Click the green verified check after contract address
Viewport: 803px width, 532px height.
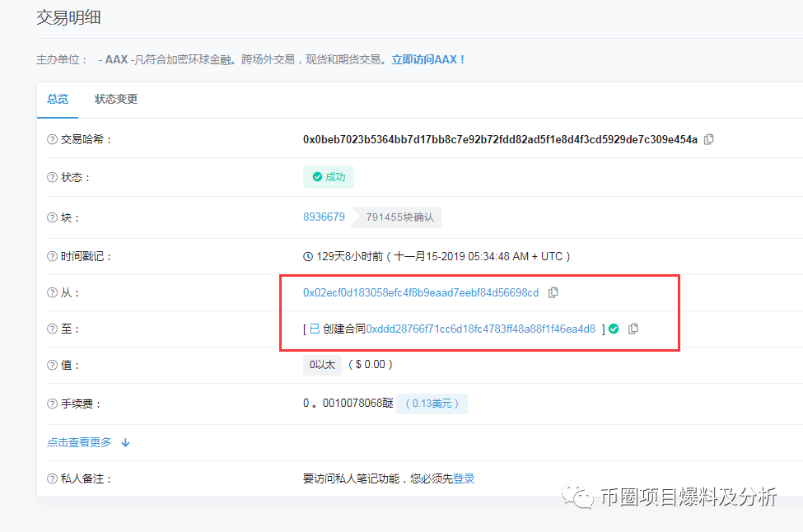tap(614, 329)
